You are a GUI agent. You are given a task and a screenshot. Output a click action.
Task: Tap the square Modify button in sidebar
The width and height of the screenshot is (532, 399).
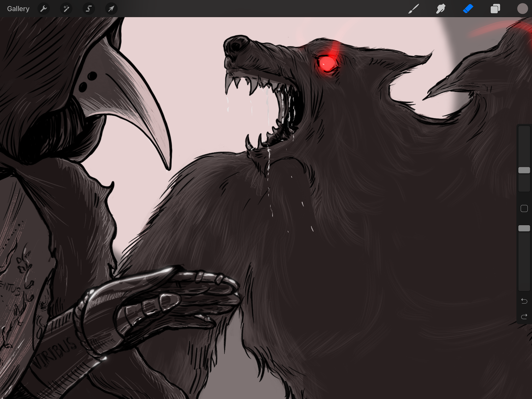(524, 208)
